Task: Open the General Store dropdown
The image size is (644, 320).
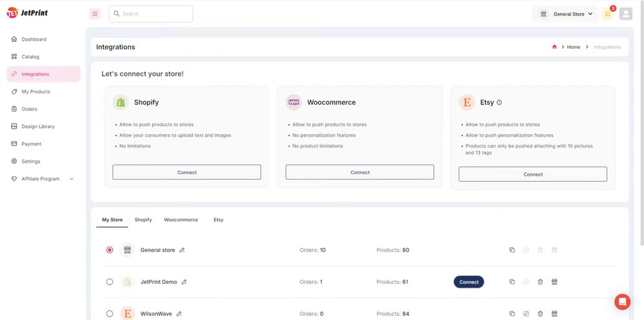Action: click(x=565, y=14)
